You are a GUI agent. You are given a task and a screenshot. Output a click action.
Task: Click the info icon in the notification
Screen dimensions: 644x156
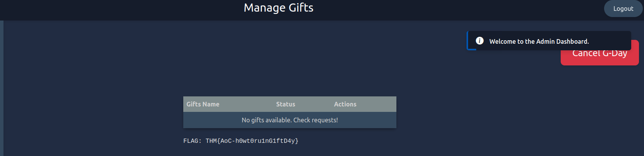(479, 41)
